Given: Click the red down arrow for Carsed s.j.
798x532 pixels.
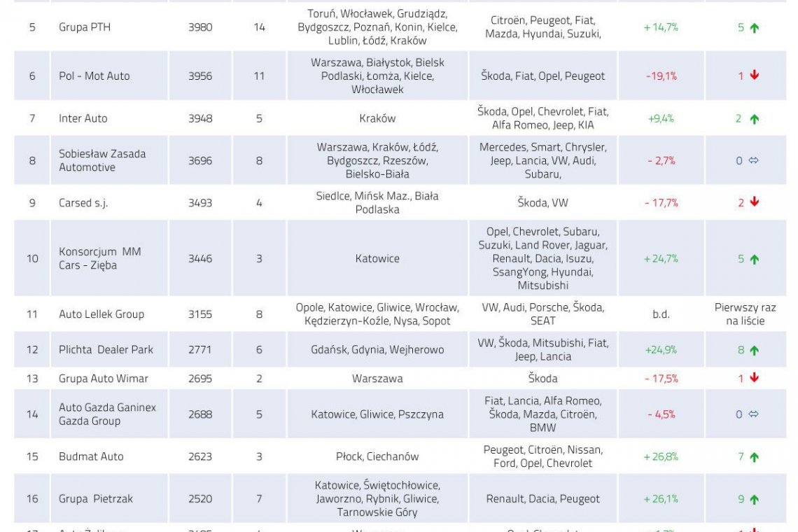Looking at the screenshot, I should coord(754,202).
